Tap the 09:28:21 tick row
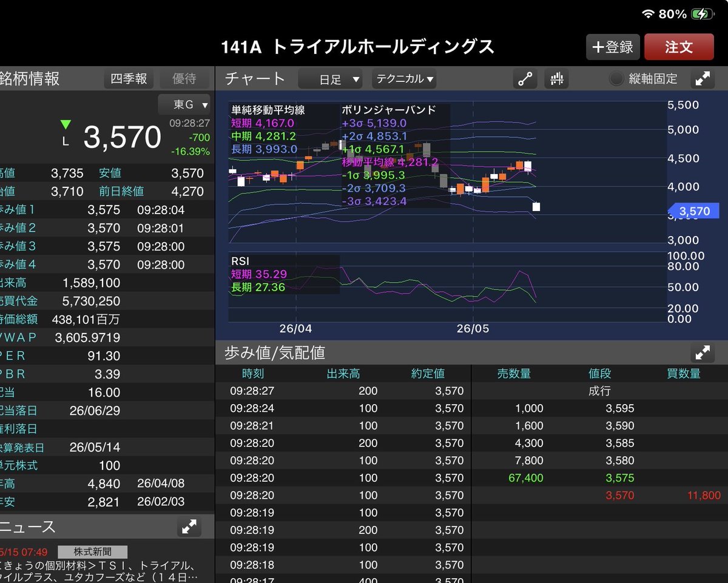This screenshot has height=583, width=728. click(x=343, y=426)
